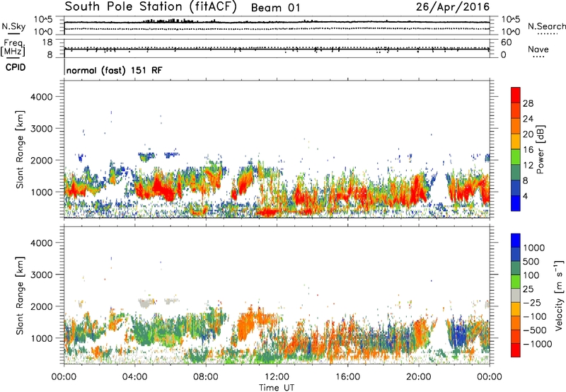Viewport: 566px width, 392px height.
Task: Click the "28" Power colorbar label
Action: [x=528, y=103]
